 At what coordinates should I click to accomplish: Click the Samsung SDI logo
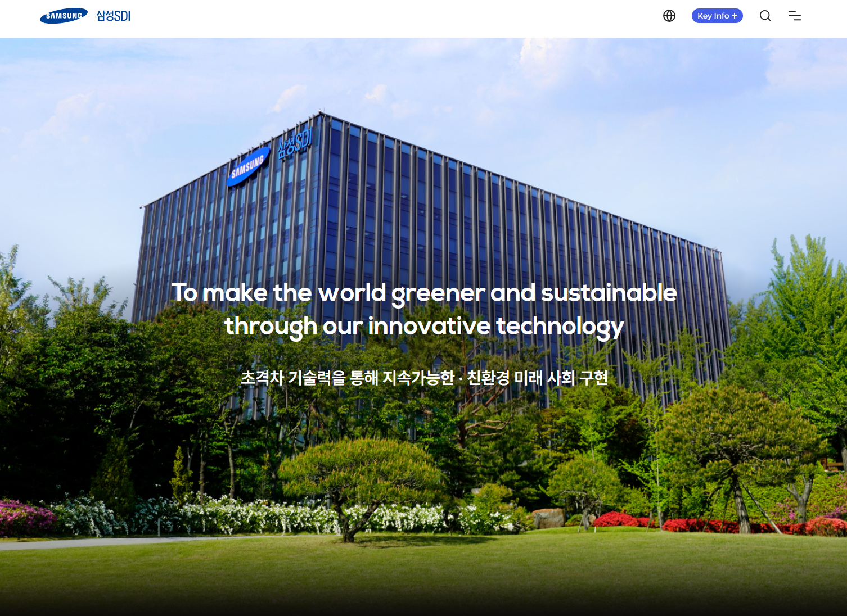tap(85, 16)
